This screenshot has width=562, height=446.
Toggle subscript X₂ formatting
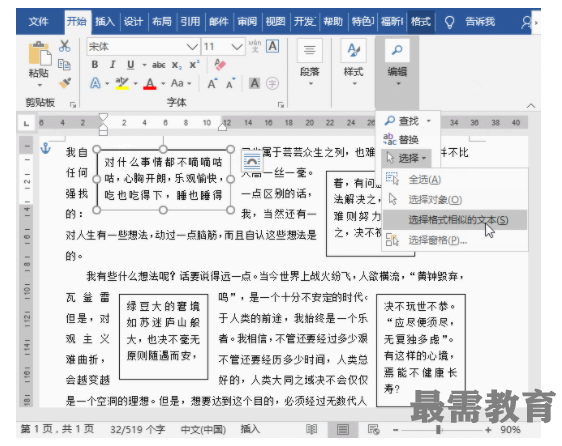[176, 65]
